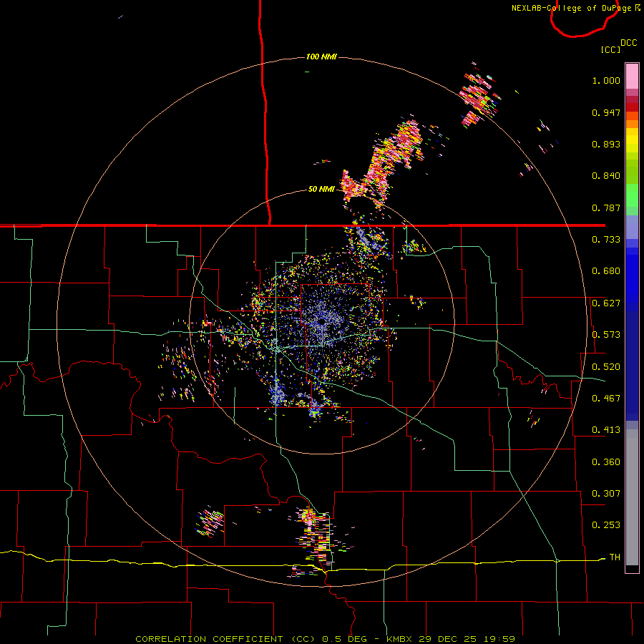Click the KMBX radar site identifier
Image resolution: width=644 pixels, height=644 pixels.
[x=401, y=639]
